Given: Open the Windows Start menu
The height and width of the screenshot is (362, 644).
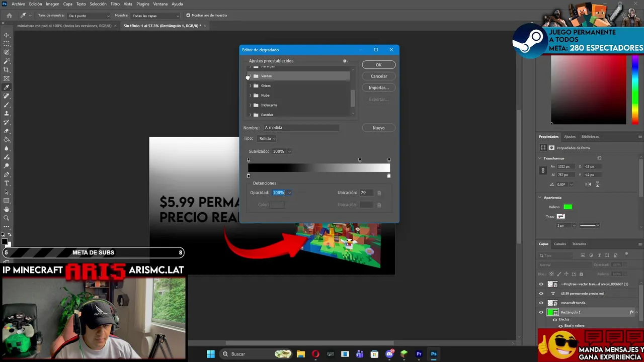Looking at the screenshot, I should [211, 354].
